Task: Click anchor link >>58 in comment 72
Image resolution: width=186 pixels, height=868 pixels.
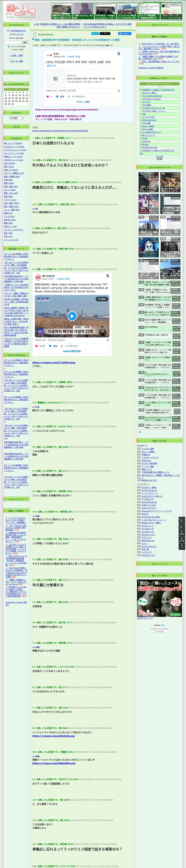Action: click(x=36, y=647)
